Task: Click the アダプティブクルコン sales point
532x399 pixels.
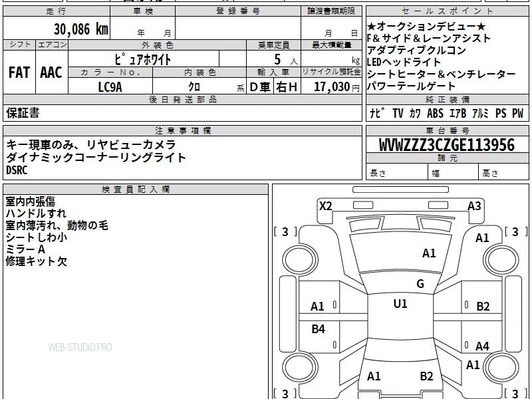Action: click(416, 51)
